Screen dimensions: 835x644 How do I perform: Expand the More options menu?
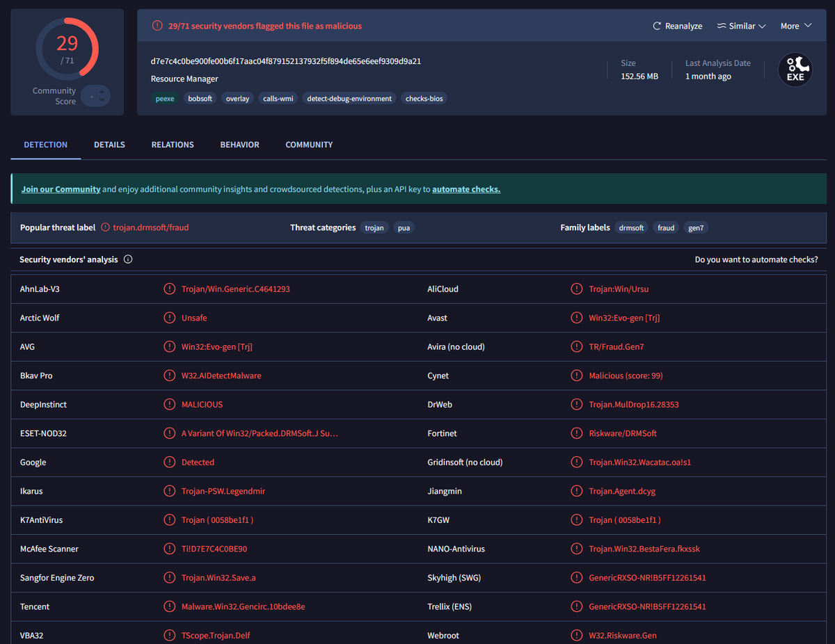tap(796, 26)
